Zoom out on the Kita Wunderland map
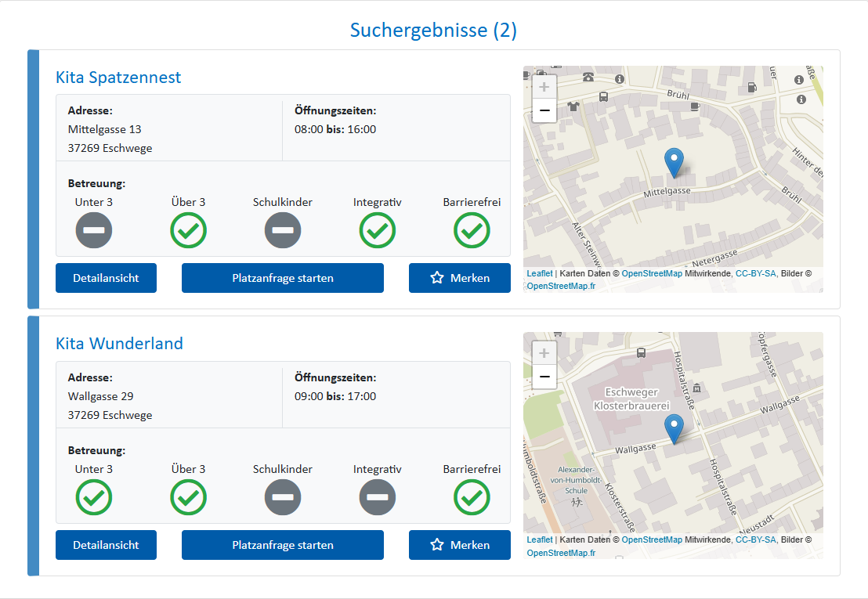This screenshot has height=599, width=868. [544, 377]
